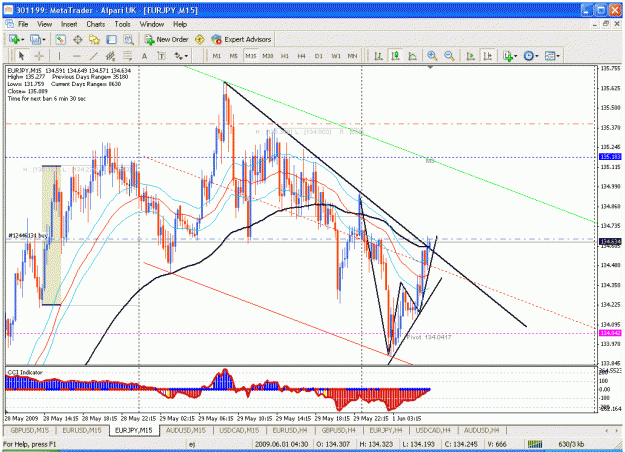Toggle the Auto Scroll chart button

470,56
